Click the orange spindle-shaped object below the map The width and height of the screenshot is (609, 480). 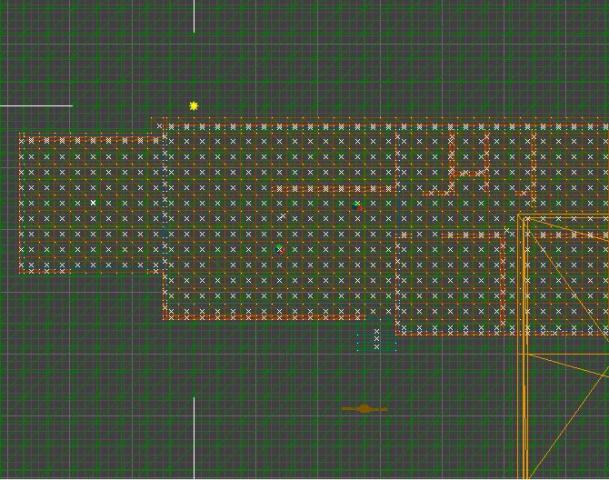coord(364,408)
